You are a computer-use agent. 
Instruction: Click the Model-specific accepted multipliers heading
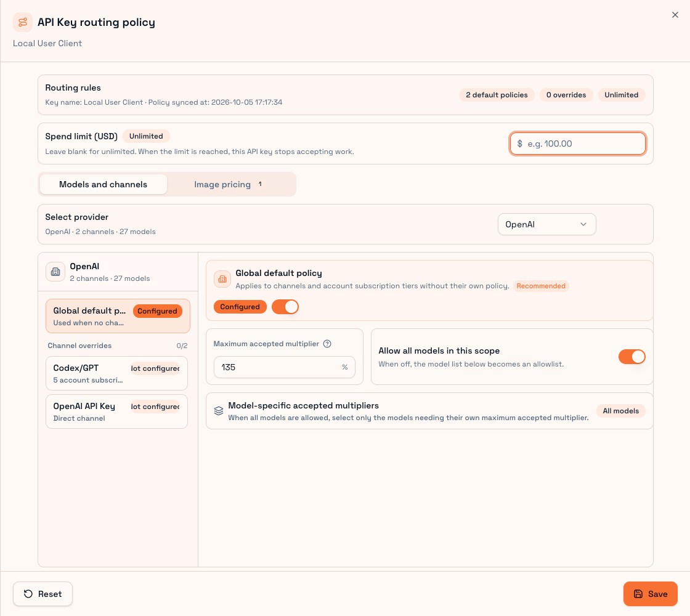(303, 405)
